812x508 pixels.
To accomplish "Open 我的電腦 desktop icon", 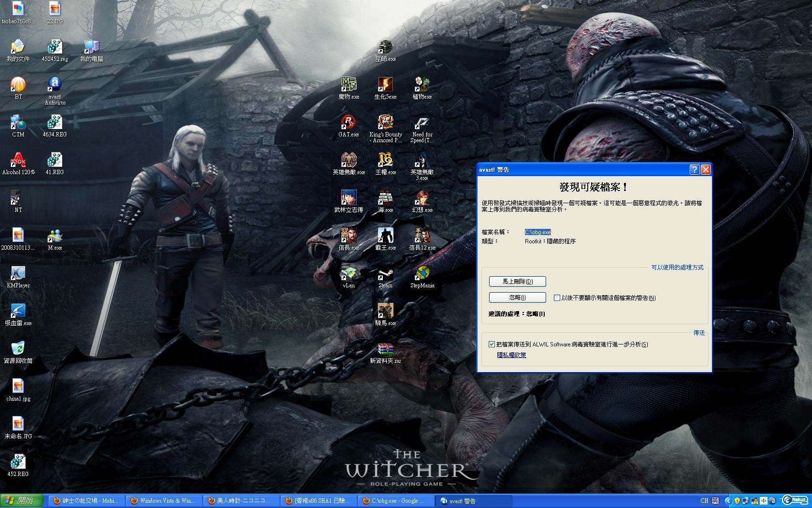I will (91, 50).
